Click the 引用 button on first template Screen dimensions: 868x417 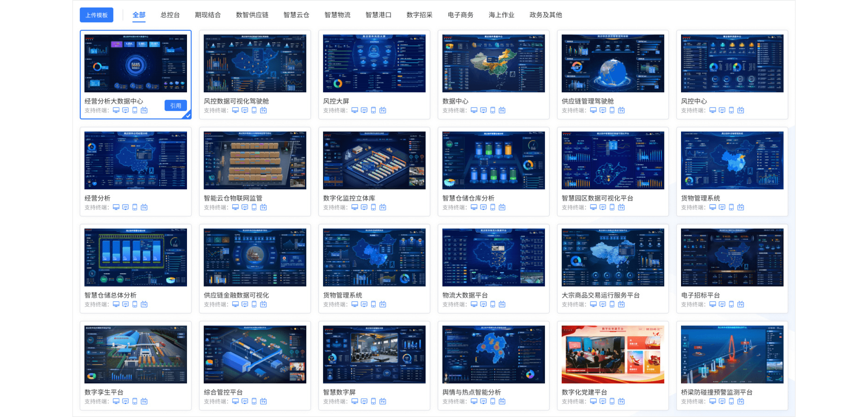tap(175, 105)
